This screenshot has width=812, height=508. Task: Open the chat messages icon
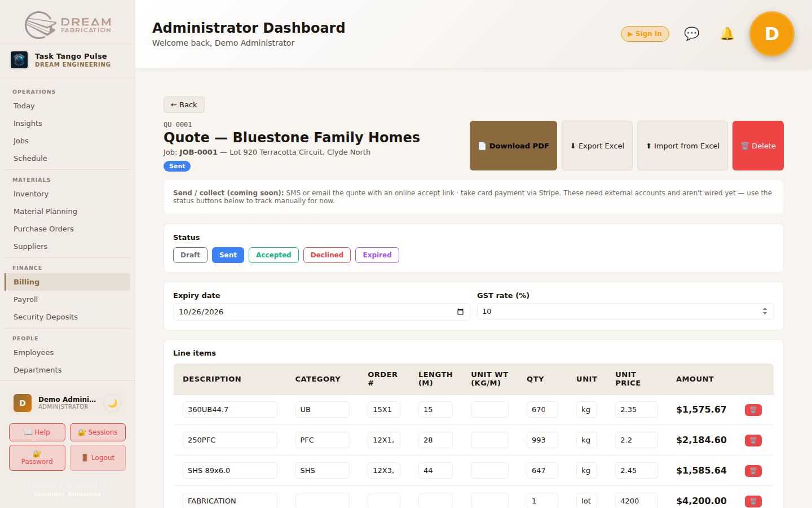(x=691, y=34)
